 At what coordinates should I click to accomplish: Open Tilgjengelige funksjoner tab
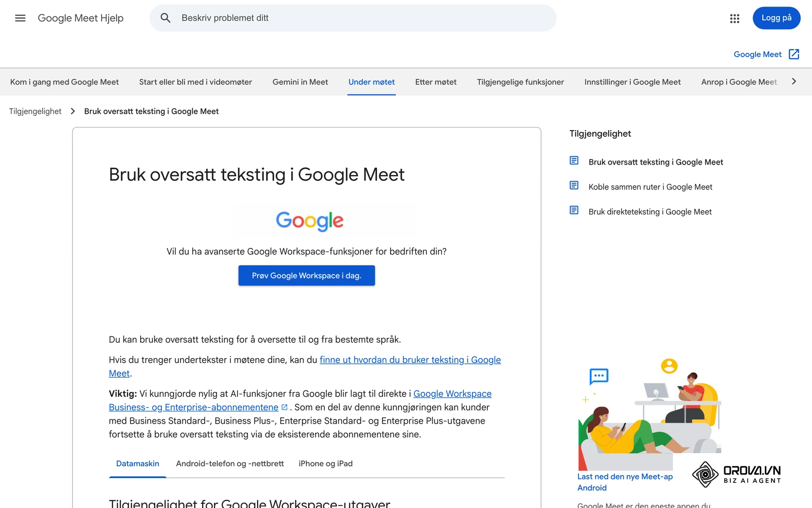tap(520, 82)
